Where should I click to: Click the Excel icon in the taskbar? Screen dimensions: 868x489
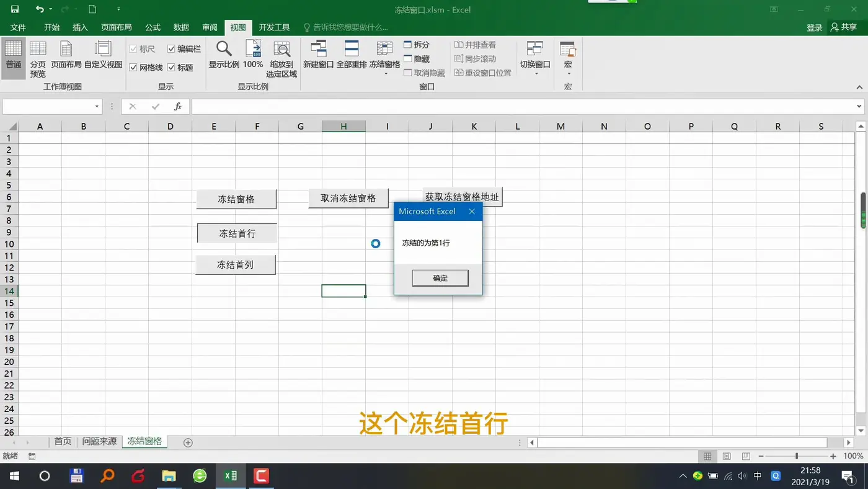[231, 476]
